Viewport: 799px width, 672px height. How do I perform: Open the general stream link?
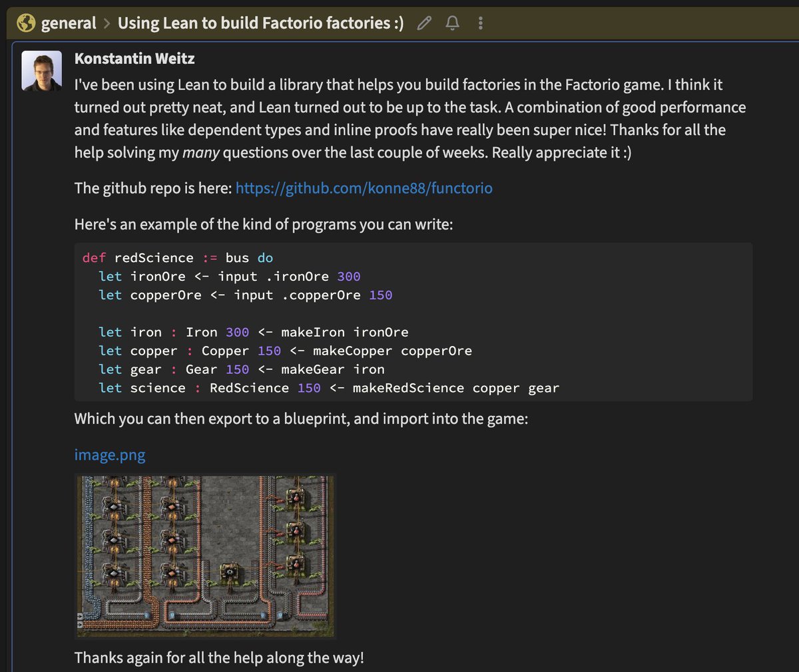69,23
